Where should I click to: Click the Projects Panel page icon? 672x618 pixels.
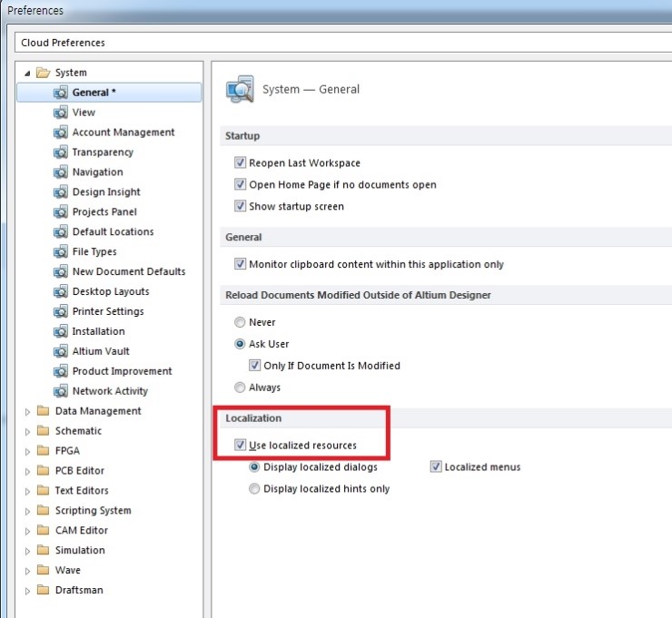61,211
